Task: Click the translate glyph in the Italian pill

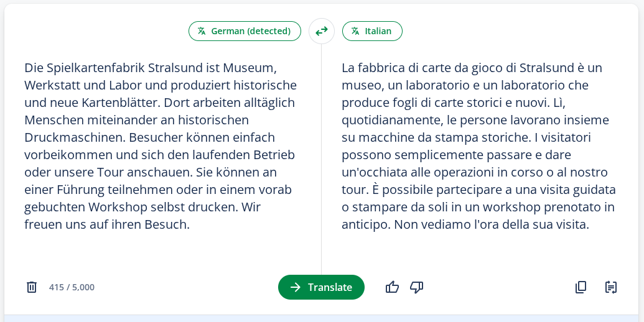Action: [355, 31]
